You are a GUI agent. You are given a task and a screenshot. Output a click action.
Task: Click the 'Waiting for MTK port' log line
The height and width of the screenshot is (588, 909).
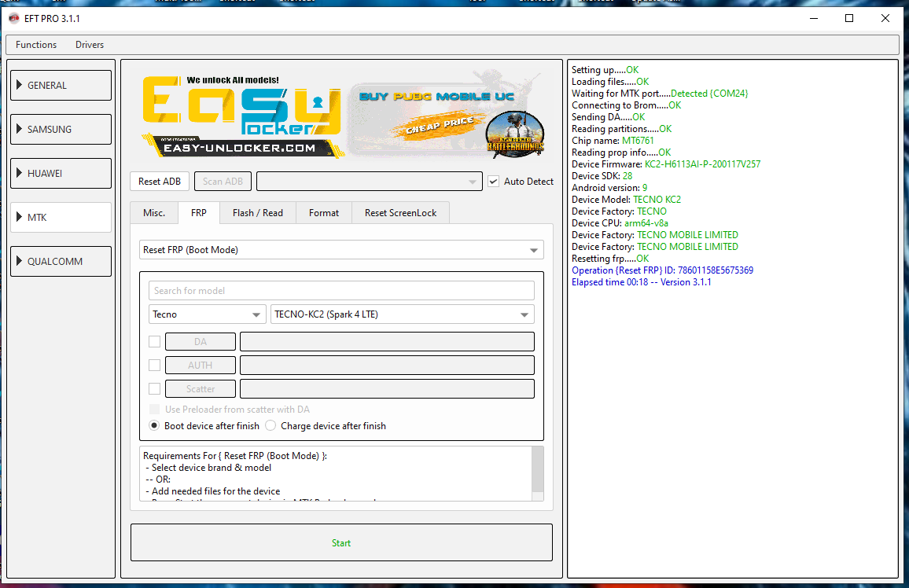pos(660,94)
